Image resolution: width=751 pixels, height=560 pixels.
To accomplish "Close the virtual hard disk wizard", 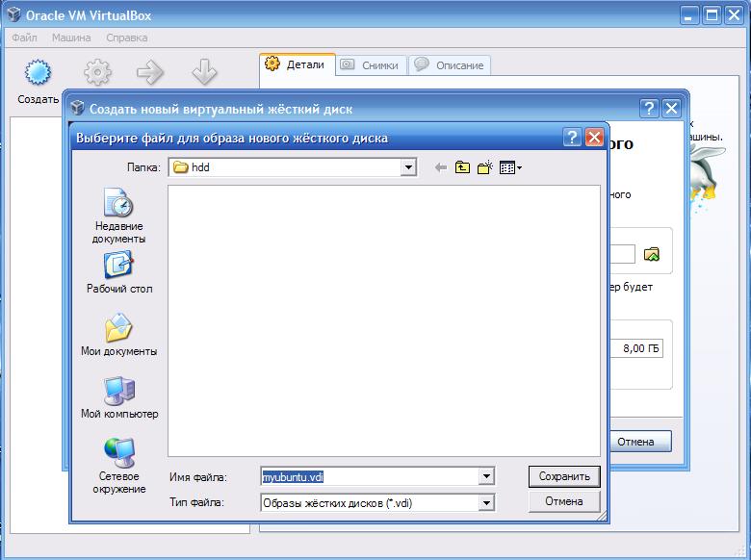I will point(671,109).
